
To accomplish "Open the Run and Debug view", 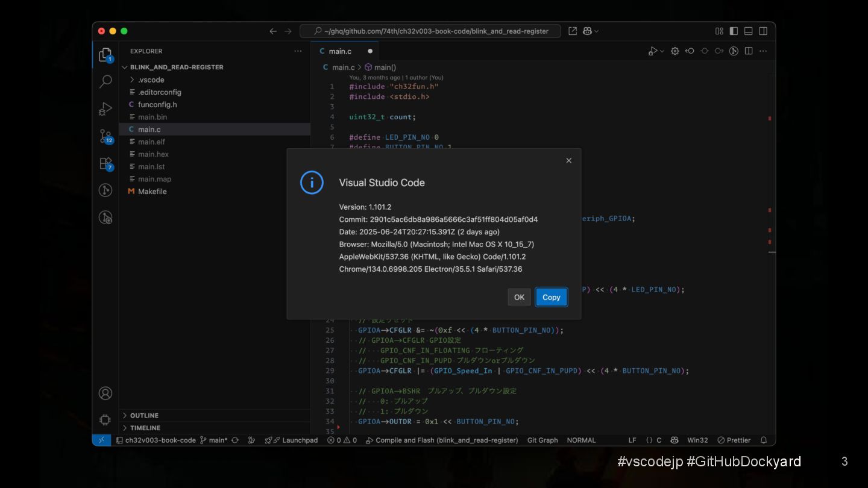I will pos(105,109).
